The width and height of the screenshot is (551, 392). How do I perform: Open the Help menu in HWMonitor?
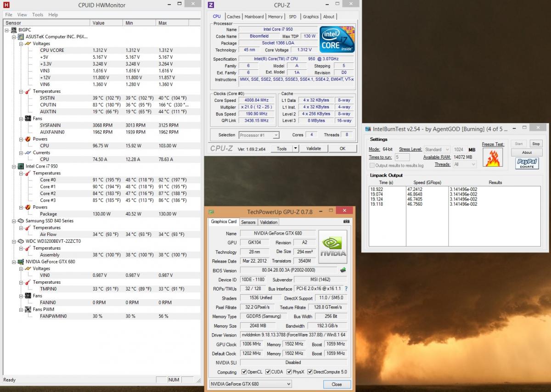click(x=53, y=15)
